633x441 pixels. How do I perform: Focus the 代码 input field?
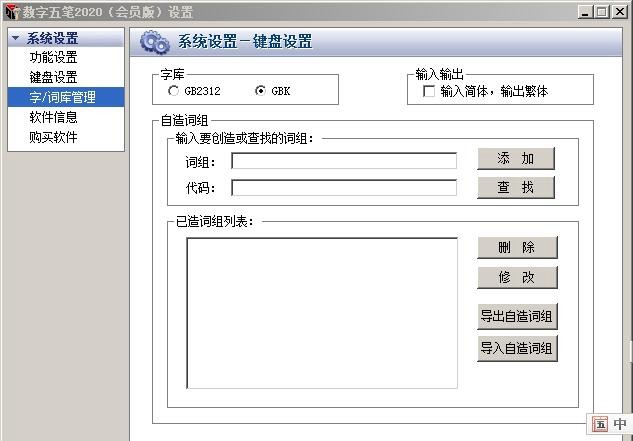[344, 188]
